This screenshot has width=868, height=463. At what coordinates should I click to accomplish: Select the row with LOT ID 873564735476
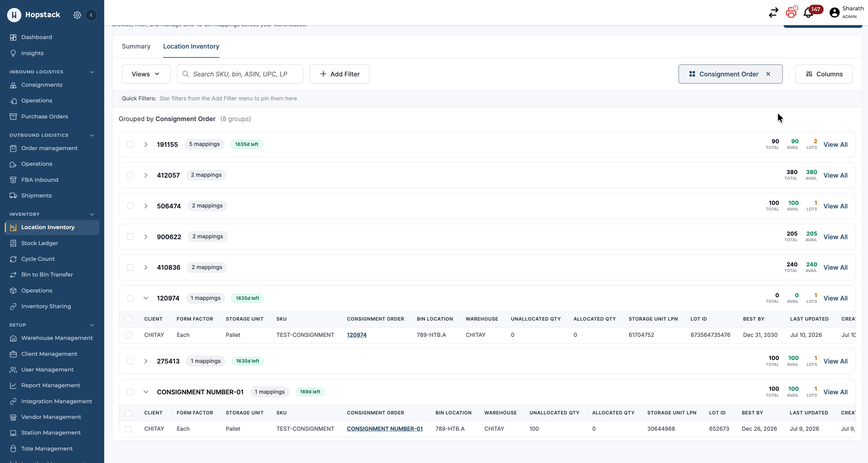(x=128, y=335)
